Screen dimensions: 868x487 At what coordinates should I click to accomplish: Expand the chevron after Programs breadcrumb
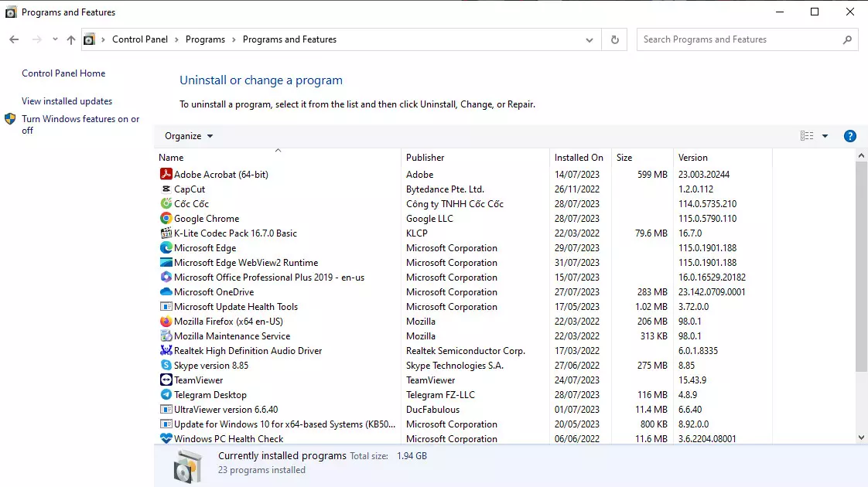[x=234, y=40]
